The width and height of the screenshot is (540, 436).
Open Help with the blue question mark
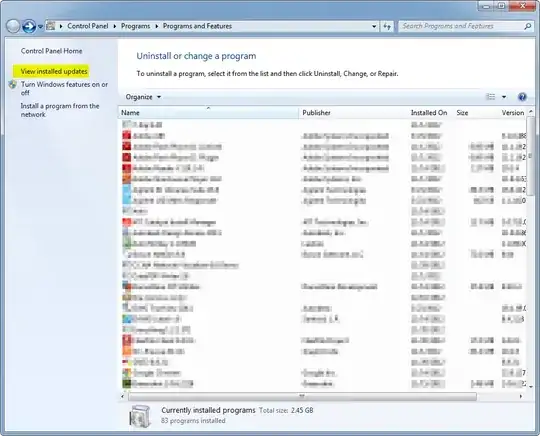pos(522,97)
